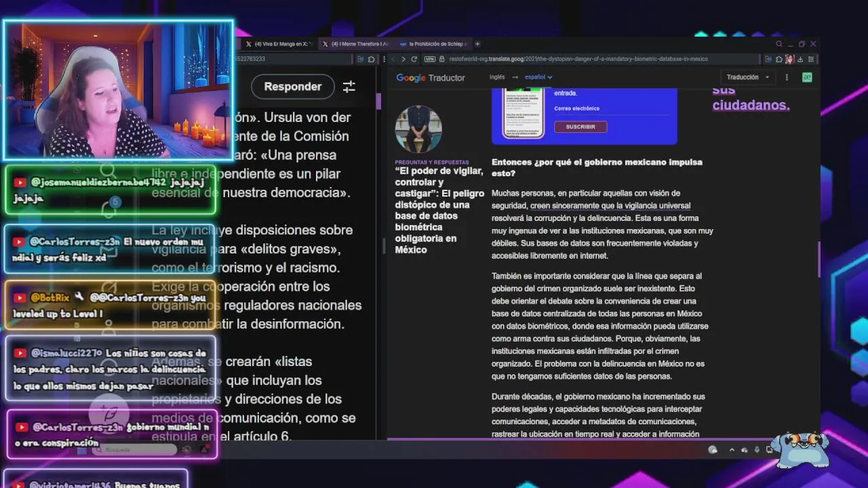Click the first right-window toolbar icon by the address bar
Image resolution: width=868 pixels, height=488 pixels.
[768, 59]
